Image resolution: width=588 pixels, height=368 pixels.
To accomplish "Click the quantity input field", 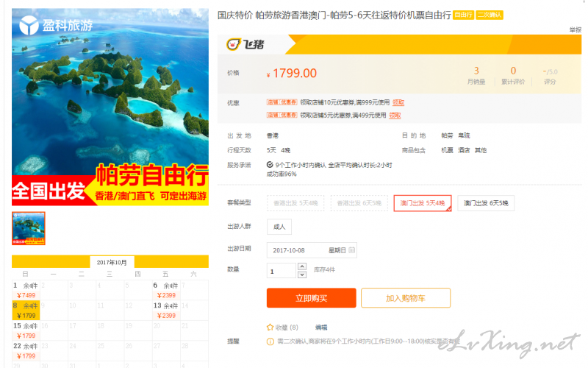I will coord(282,271).
